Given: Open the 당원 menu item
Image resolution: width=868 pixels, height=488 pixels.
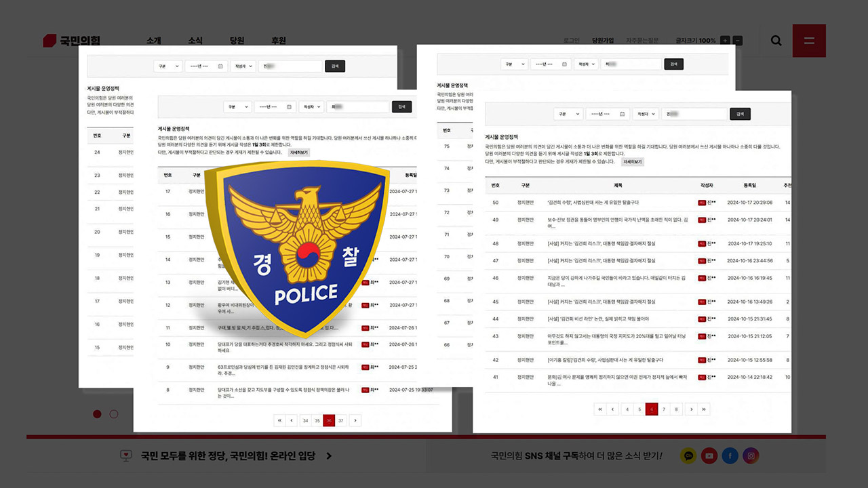Looking at the screenshot, I should (x=236, y=41).
